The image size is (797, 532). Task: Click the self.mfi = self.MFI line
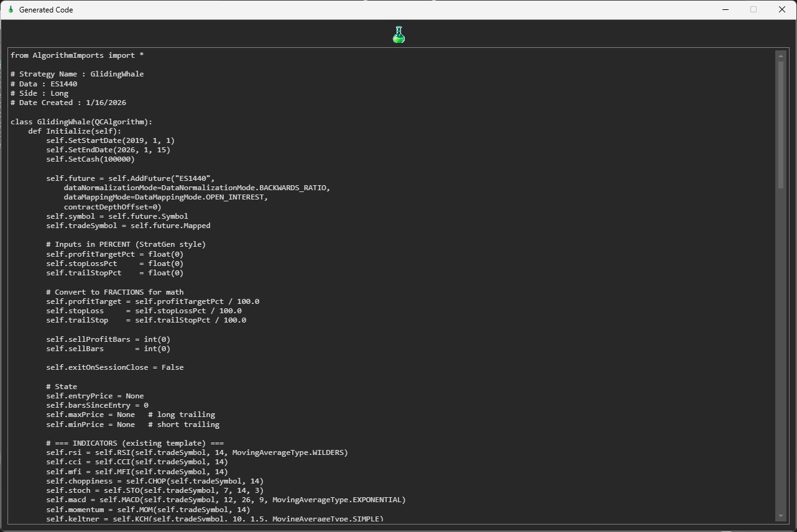pyautogui.click(x=137, y=472)
